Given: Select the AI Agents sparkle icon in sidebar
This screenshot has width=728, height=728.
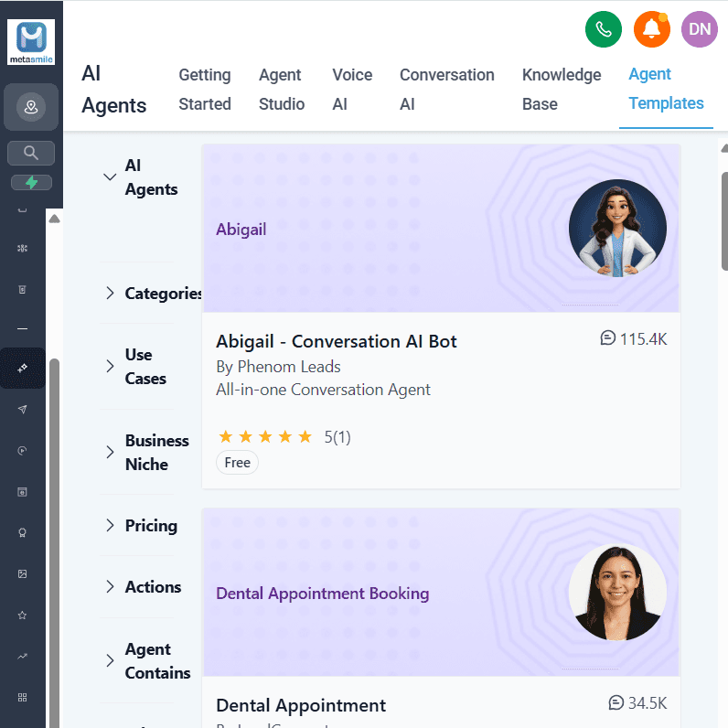Looking at the screenshot, I should pos(22,369).
